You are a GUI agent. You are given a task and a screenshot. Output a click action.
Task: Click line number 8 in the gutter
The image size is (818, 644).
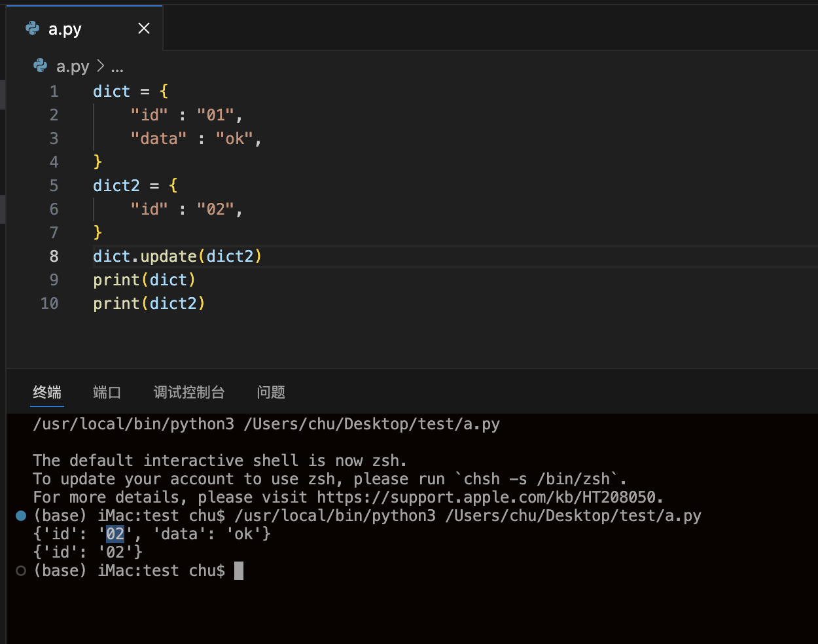tap(54, 256)
